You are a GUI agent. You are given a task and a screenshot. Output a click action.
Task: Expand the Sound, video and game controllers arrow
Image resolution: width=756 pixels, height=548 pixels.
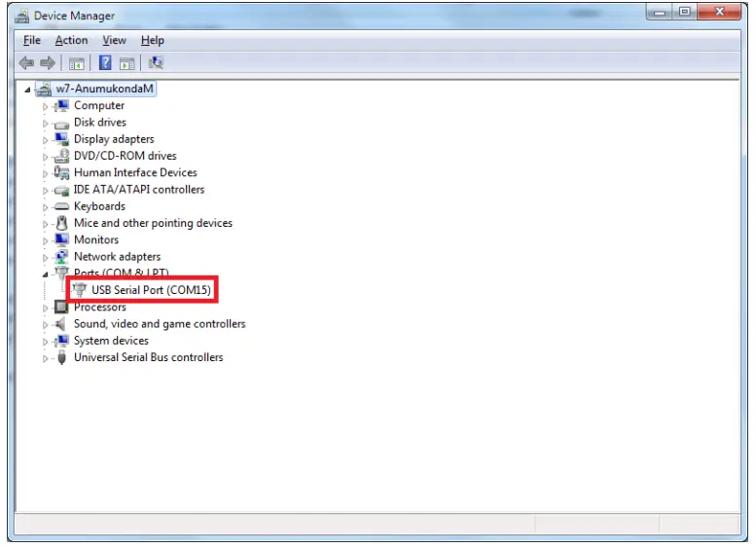(45, 325)
